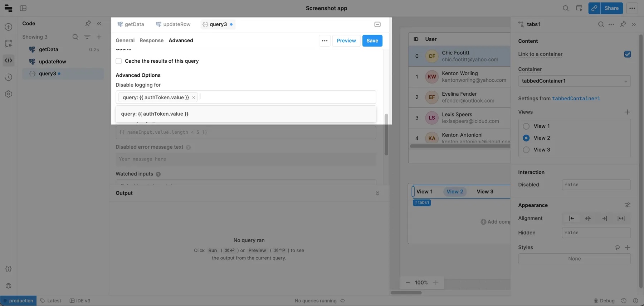Image resolution: width=644 pixels, height=306 pixels.
Task: Open the Response tab
Action: [151, 40]
